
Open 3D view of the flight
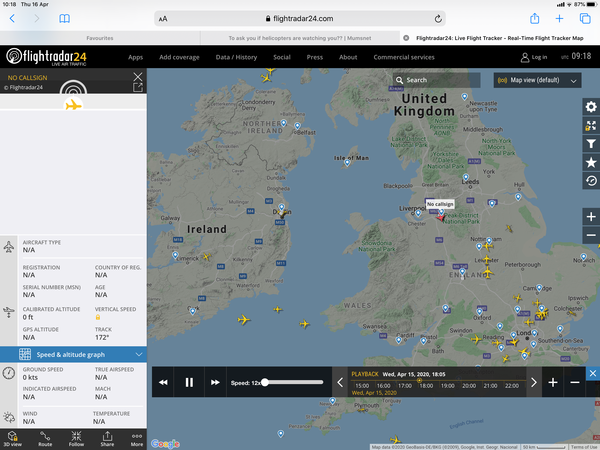click(x=13, y=439)
